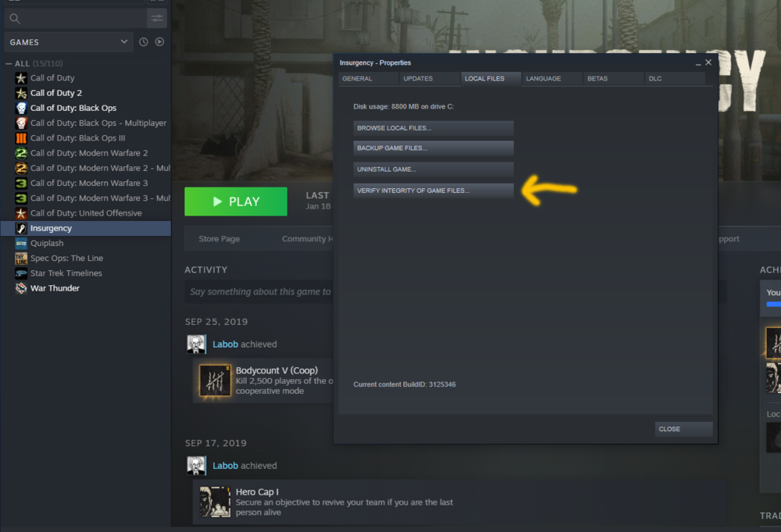This screenshot has width=781, height=532.
Task: Click the Call of Duty: Black Ops III icon
Action: pos(21,138)
